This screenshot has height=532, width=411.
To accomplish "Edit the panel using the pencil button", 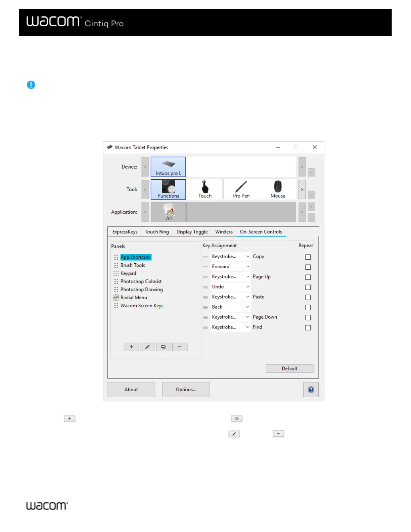I will 147,347.
